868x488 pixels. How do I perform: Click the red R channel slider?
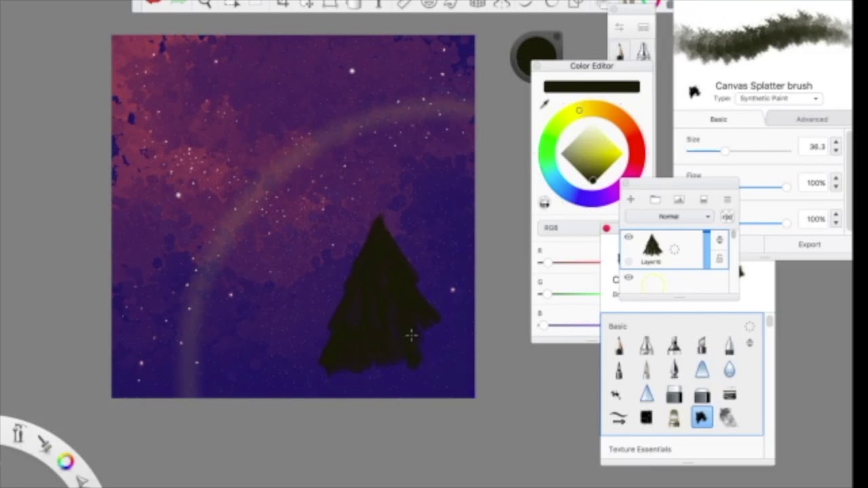(570, 262)
